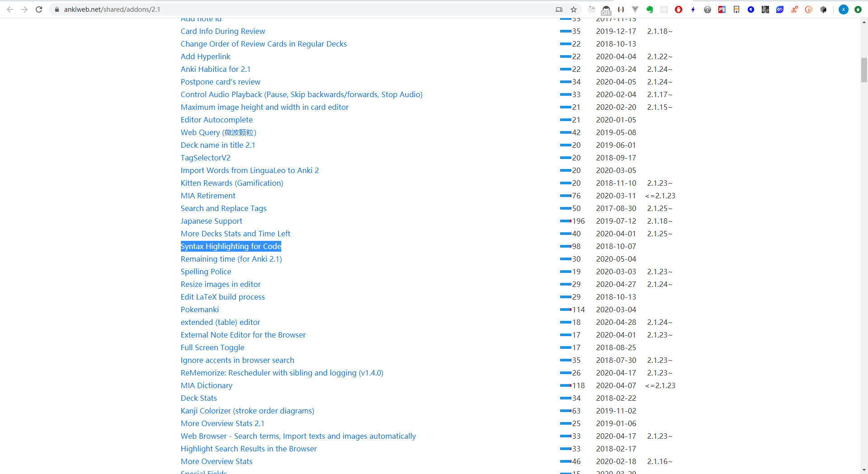The height and width of the screenshot is (474, 868).
Task: Open the gray gear extension
Action: click(x=708, y=9)
